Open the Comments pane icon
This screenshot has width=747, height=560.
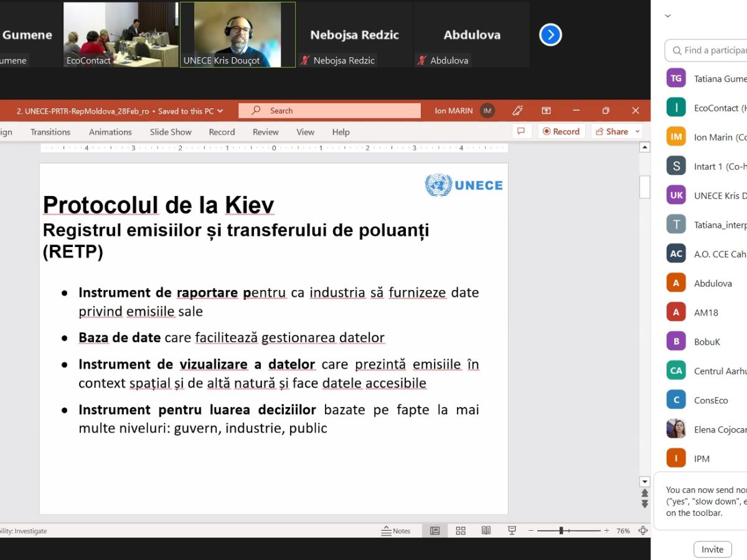521,131
